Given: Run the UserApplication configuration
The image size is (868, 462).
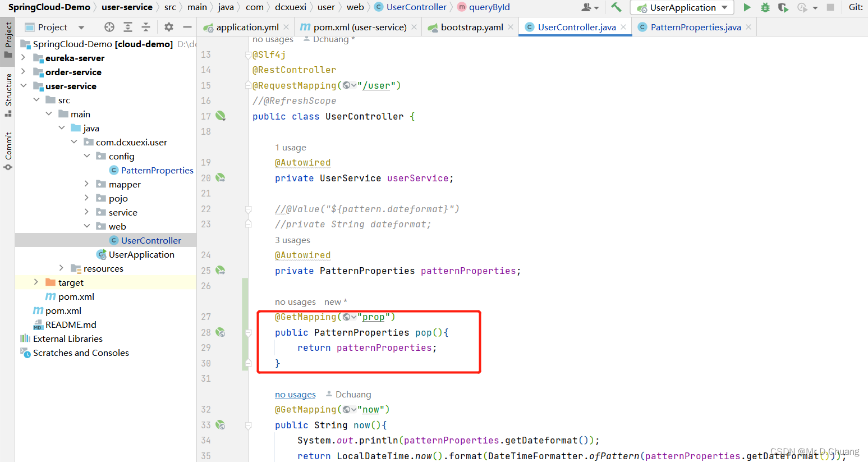Looking at the screenshot, I should 747,7.
